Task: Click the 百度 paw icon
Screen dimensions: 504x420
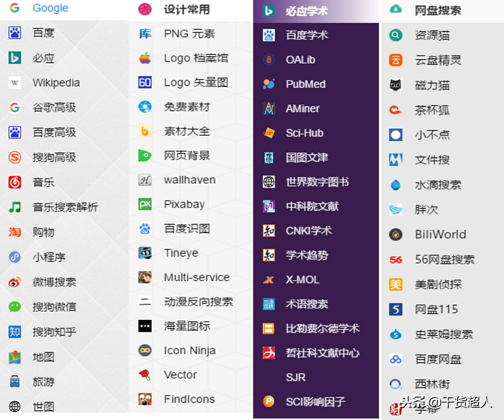Action: click(x=15, y=33)
